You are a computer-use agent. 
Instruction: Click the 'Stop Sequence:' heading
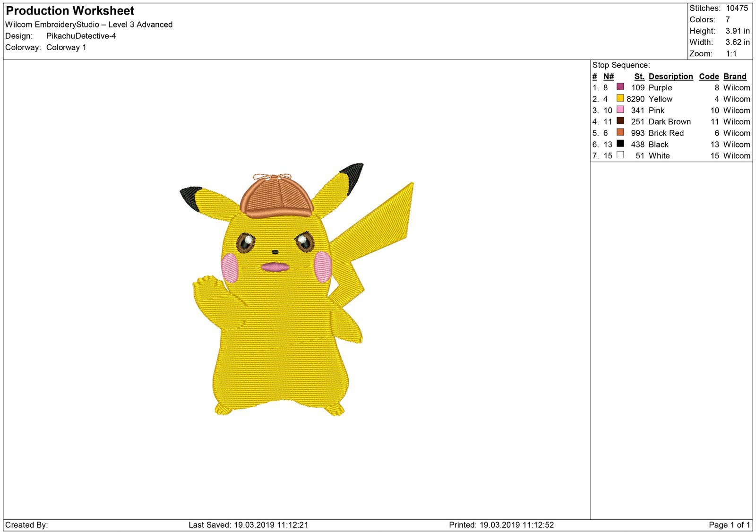[x=621, y=65]
